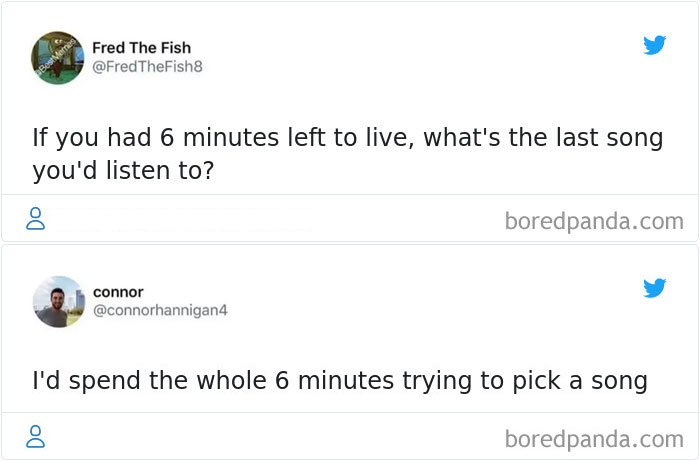Open Fred The Fish's profile picture

pos(58,58)
